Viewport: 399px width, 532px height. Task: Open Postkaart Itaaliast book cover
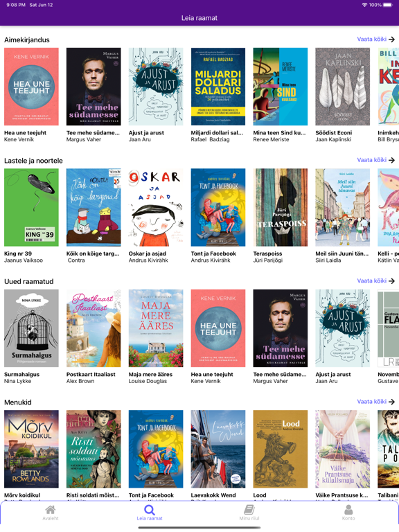tap(94, 328)
